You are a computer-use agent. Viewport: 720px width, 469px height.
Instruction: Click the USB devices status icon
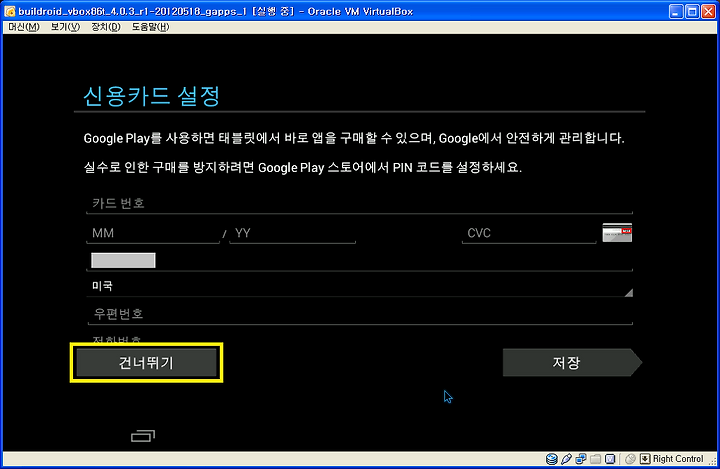[566, 459]
